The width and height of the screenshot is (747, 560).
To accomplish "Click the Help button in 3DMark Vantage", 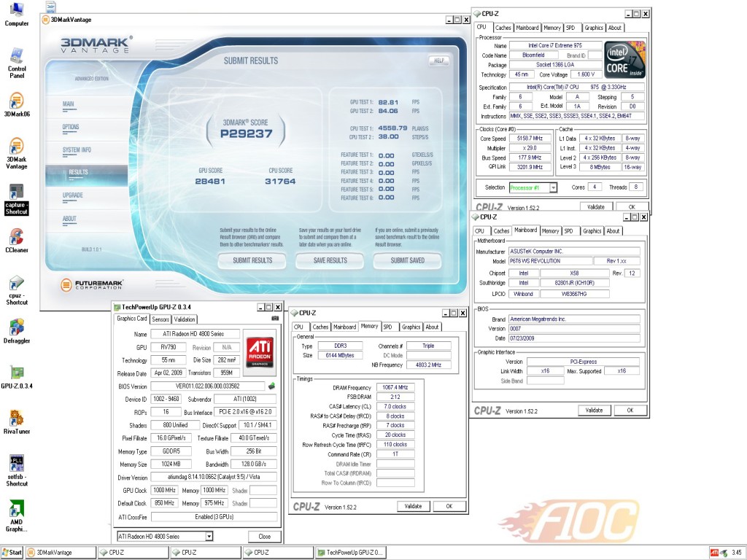I will [438, 61].
